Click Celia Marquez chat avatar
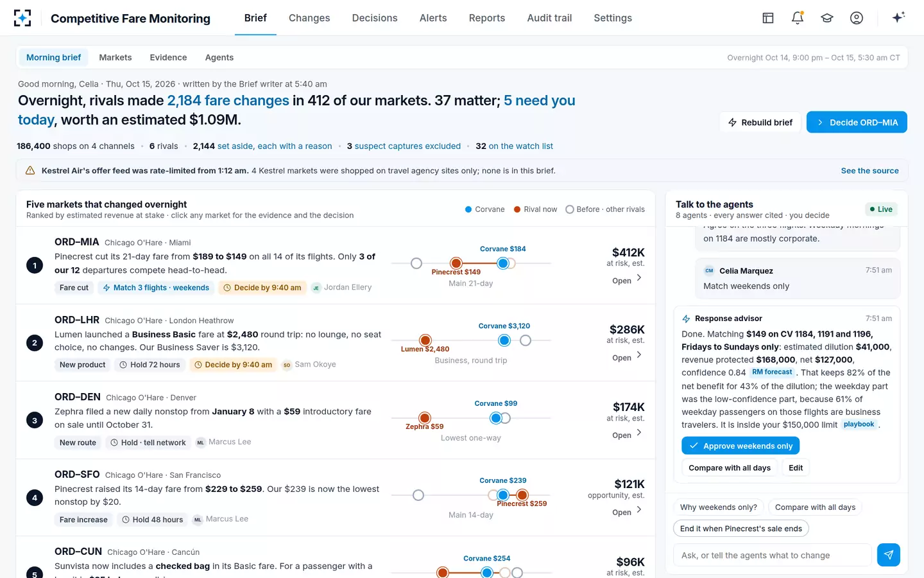 [x=709, y=271]
